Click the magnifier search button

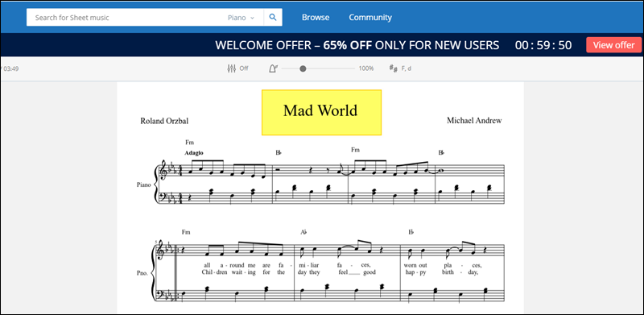(x=273, y=17)
